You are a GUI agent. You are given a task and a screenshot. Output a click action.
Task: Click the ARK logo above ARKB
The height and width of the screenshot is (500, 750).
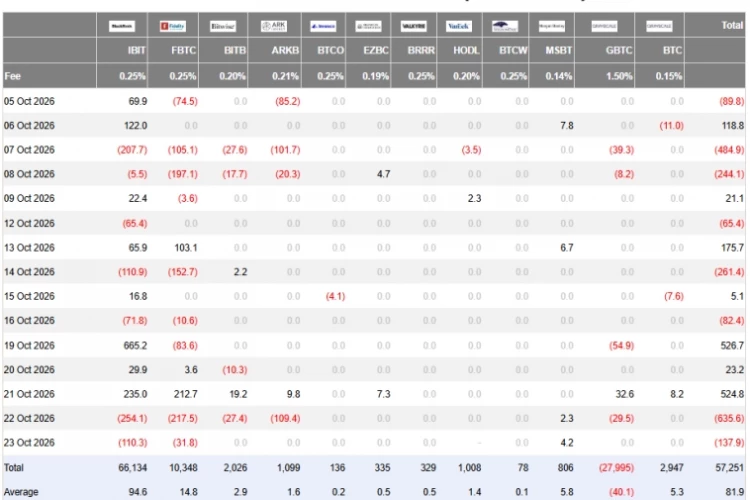pyautogui.click(x=274, y=26)
